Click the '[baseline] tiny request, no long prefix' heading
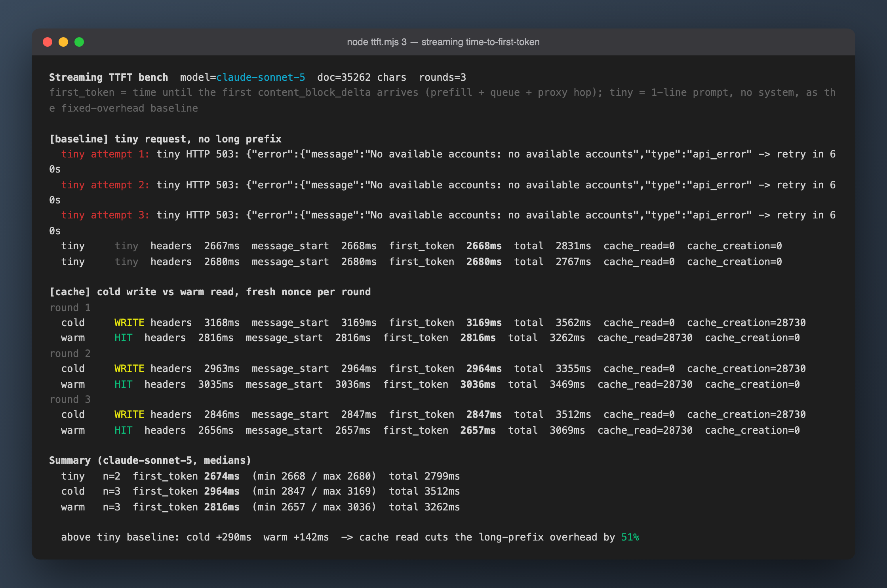This screenshot has height=588, width=887. 165,139
